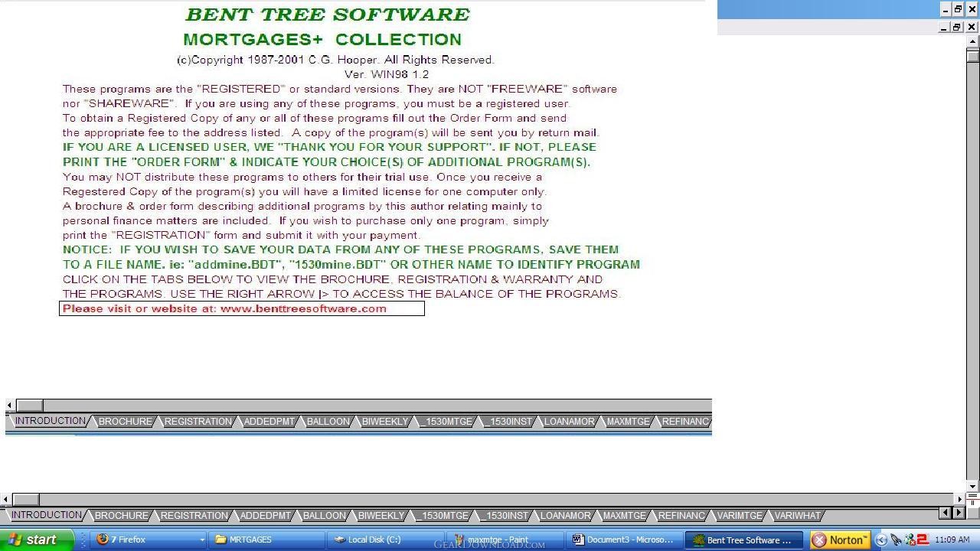Click the Ver. WIN98 1.2 text

pos(387,74)
